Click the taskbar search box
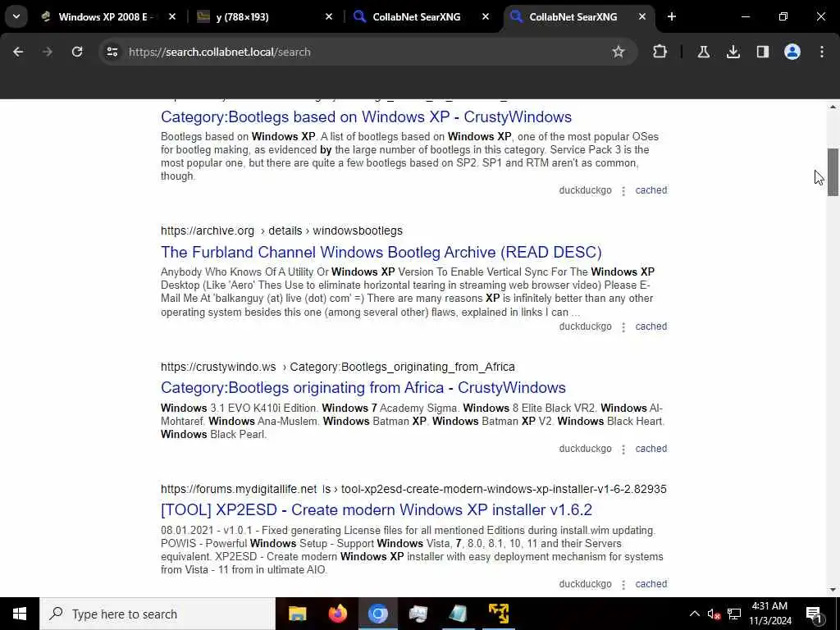Viewport: 840px width, 630px height. pyautogui.click(x=157, y=614)
